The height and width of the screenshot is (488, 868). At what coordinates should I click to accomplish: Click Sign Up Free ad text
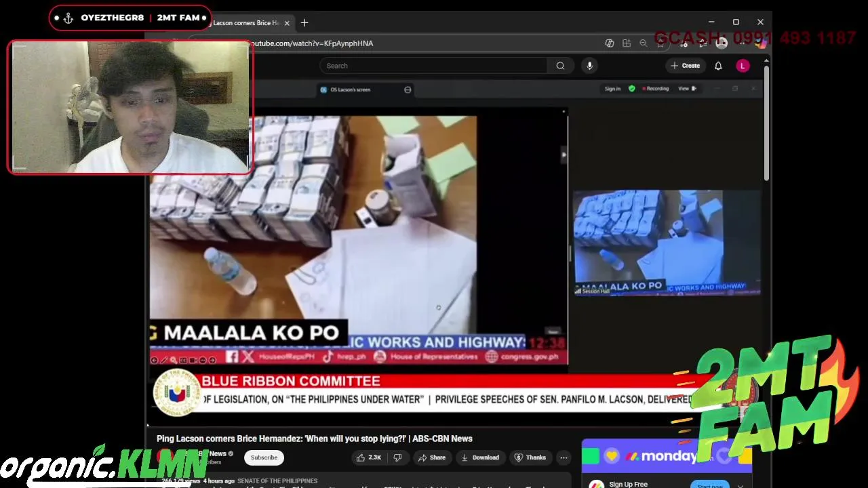[628, 484]
